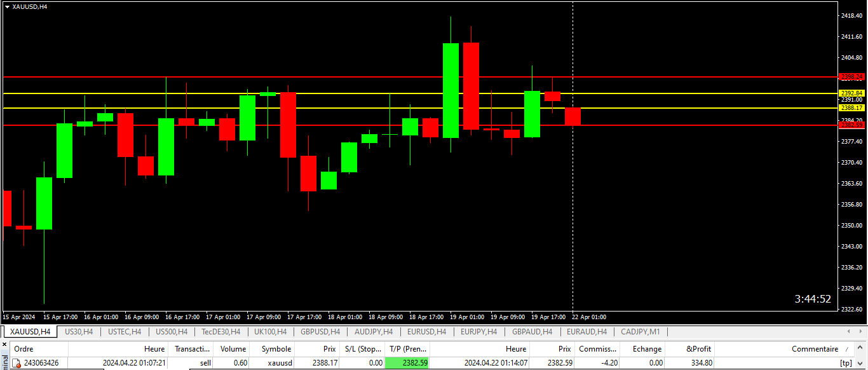Sort by the first Heure column header
This screenshot has height=370, width=868.
[118, 349]
